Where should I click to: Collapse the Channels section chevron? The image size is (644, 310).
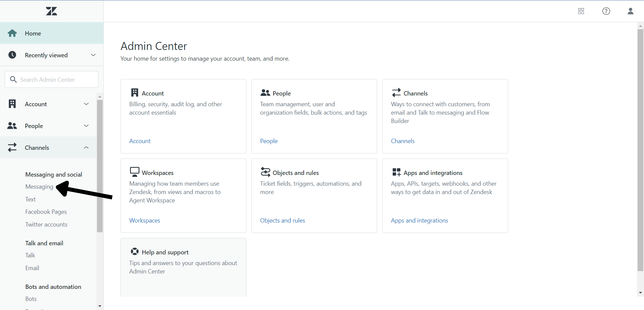point(86,147)
